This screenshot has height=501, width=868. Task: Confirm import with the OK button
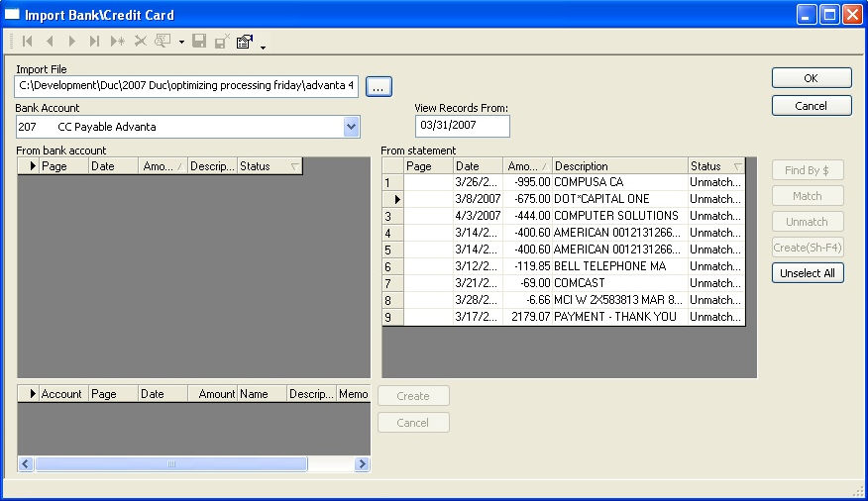[x=811, y=78]
